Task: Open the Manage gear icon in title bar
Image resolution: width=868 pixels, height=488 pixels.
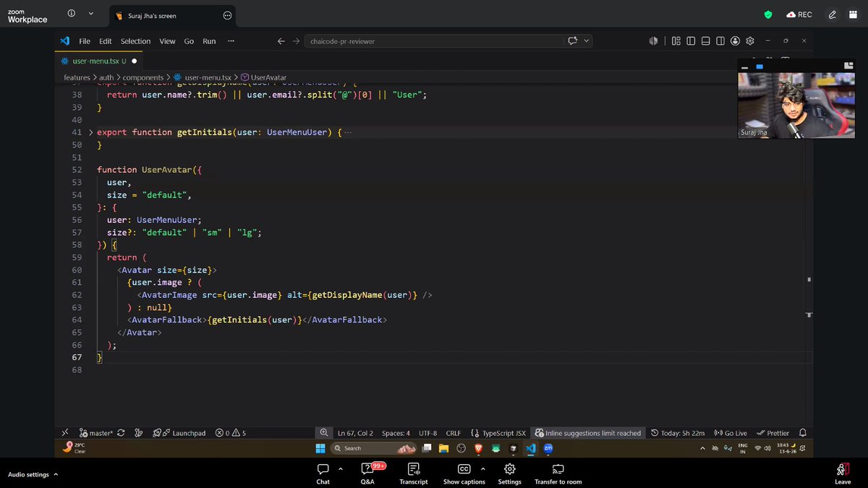Action: click(750, 41)
